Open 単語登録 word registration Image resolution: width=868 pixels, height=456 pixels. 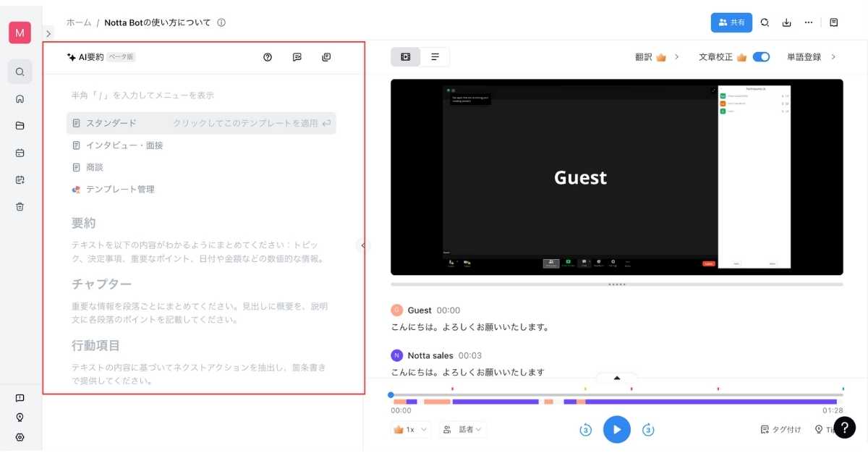[x=811, y=56]
